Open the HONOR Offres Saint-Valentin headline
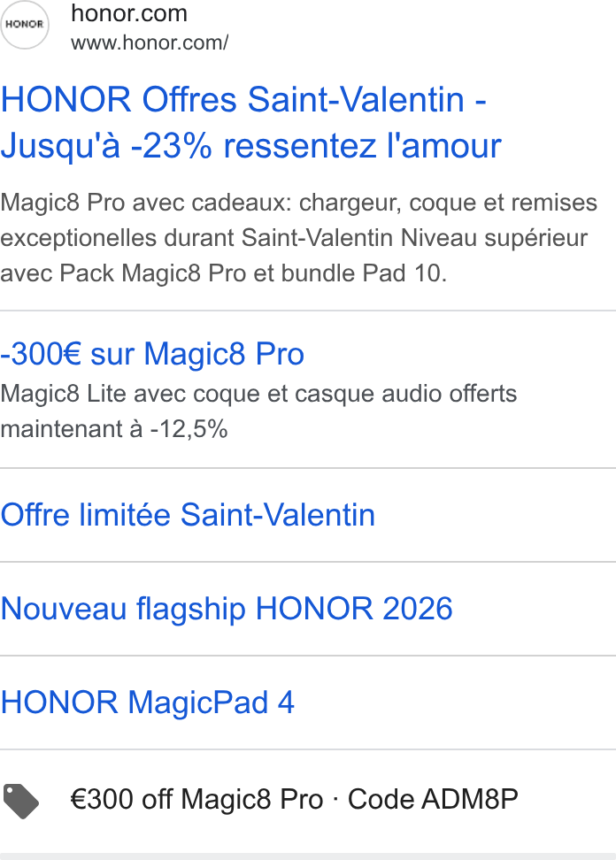This screenshot has height=860, width=616. (250, 123)
